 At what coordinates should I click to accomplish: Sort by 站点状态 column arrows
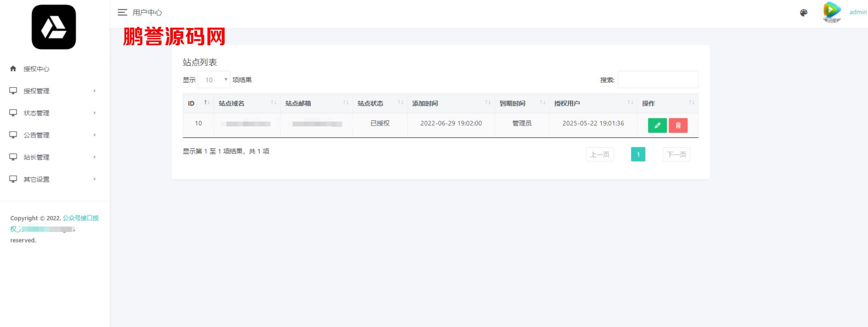(401, 103)
